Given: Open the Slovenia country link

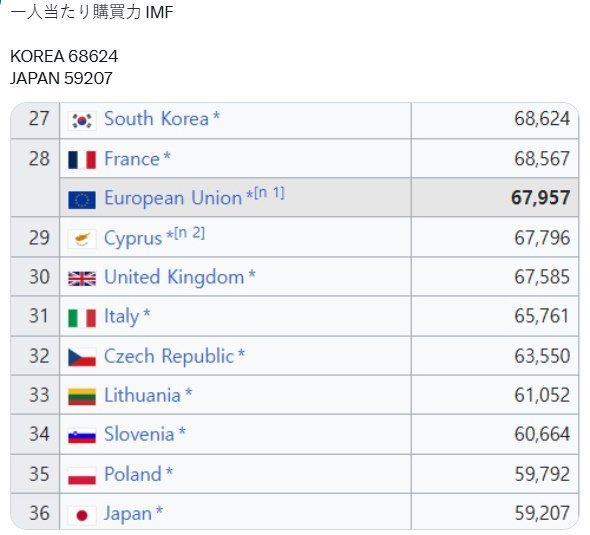Looking at the screenshot, I should [139, 434].
